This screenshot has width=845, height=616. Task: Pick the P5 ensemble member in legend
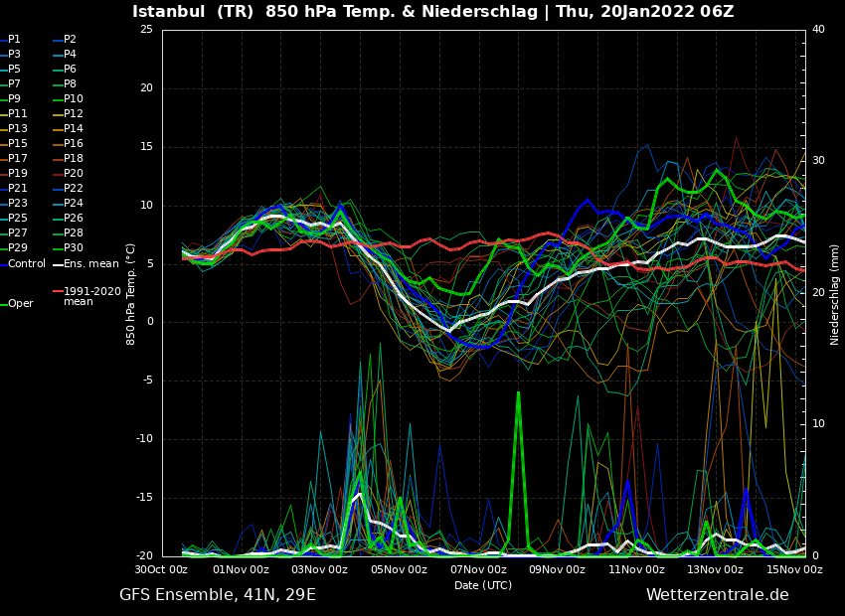click(10, 69)
